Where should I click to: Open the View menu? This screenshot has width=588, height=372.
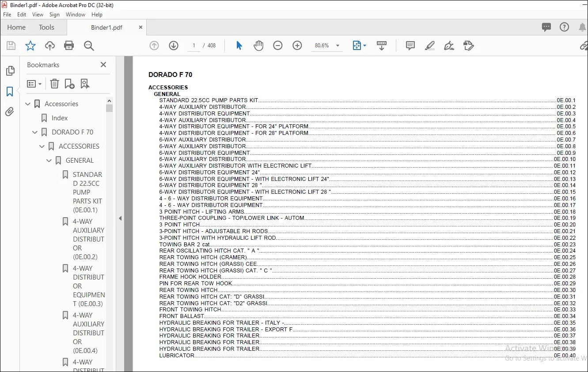click(x=38, y=15)
